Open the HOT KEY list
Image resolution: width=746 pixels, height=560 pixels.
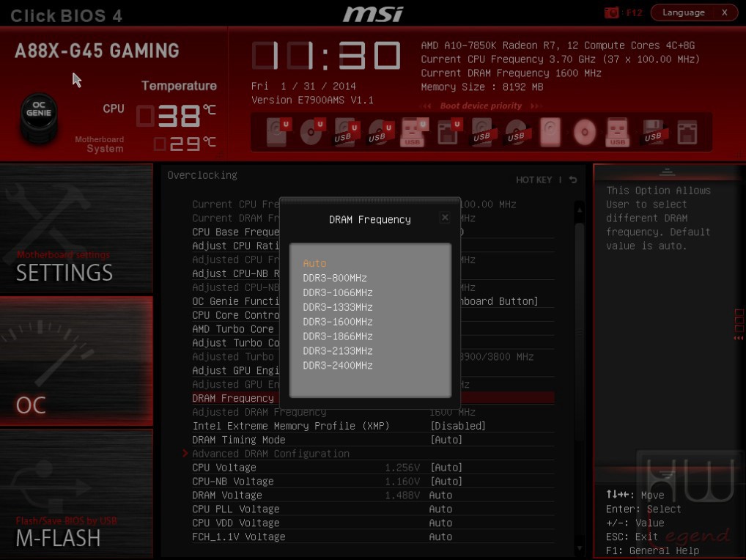click(533, 180)
